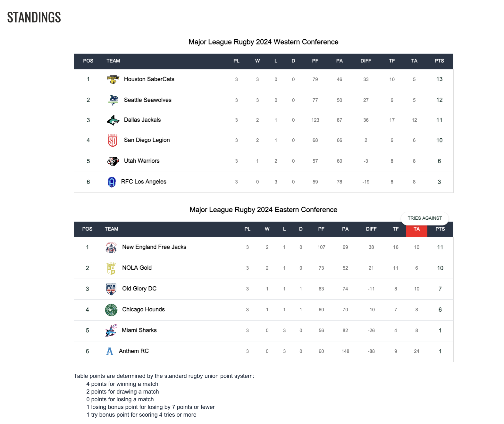The height and width of the screenshot is (424, 504).
Task: Open the Chicago Hounds team link
Action: (x=144, y=309)
